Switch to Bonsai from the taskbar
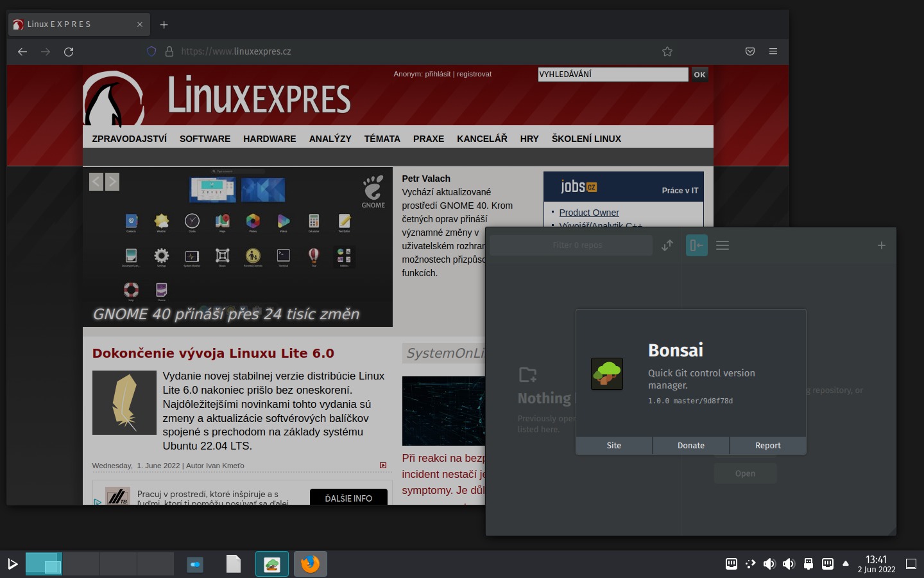The image size is (924, 578). (272, 564)
